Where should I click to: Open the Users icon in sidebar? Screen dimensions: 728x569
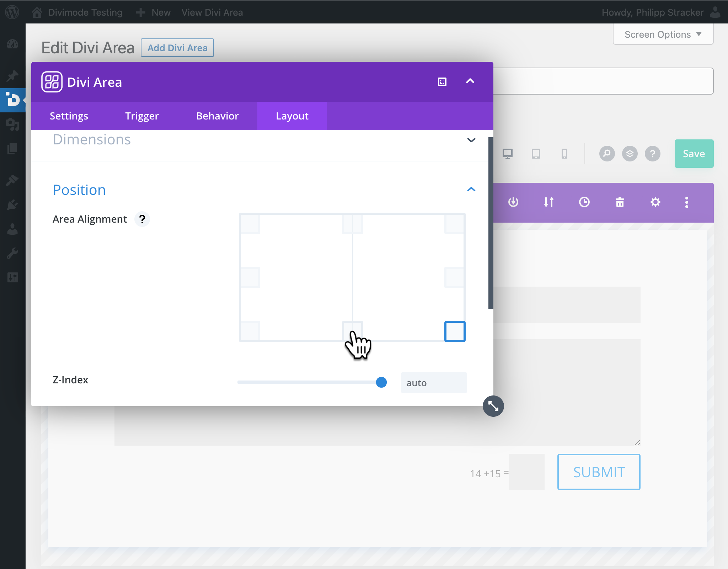pyautogui.click(x=12, y=229)
